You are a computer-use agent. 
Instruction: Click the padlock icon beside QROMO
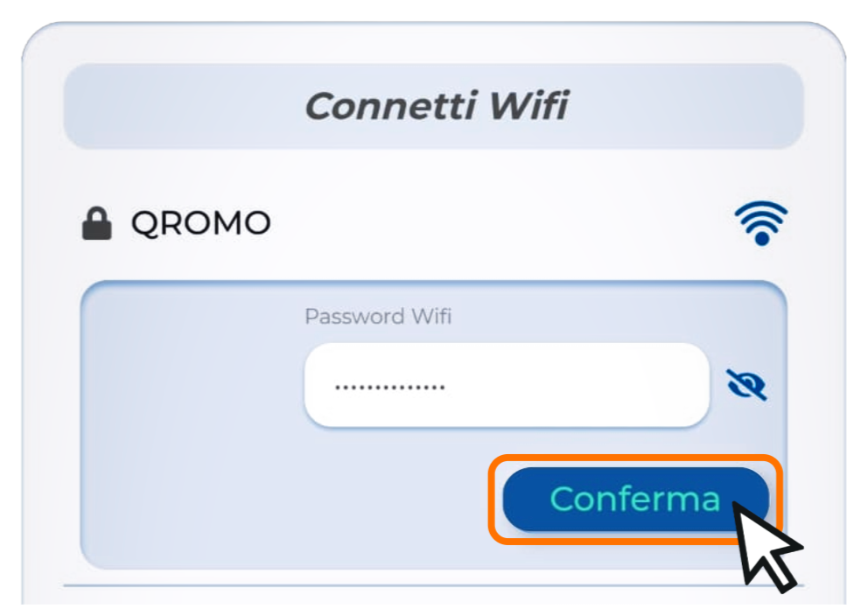(96, 224)
